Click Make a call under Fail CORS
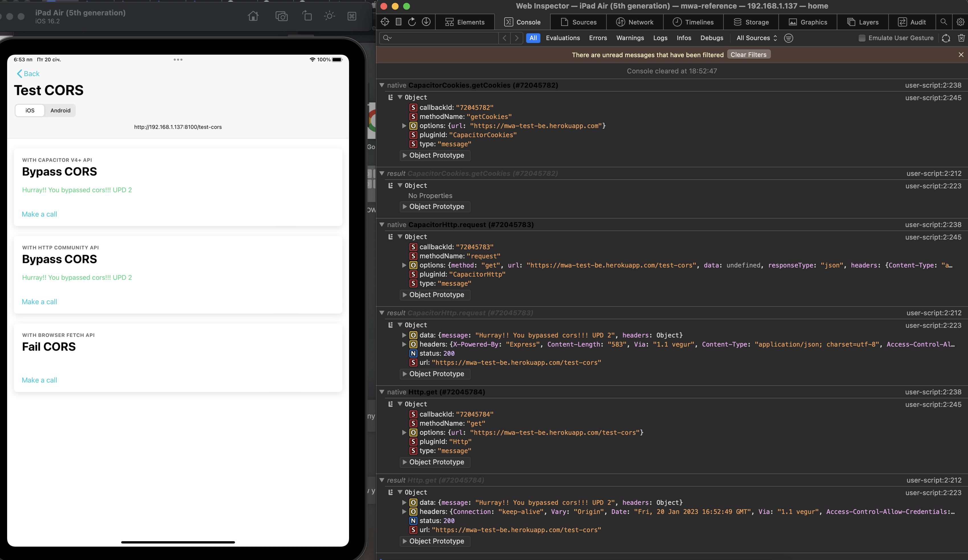 click(40, 380)
